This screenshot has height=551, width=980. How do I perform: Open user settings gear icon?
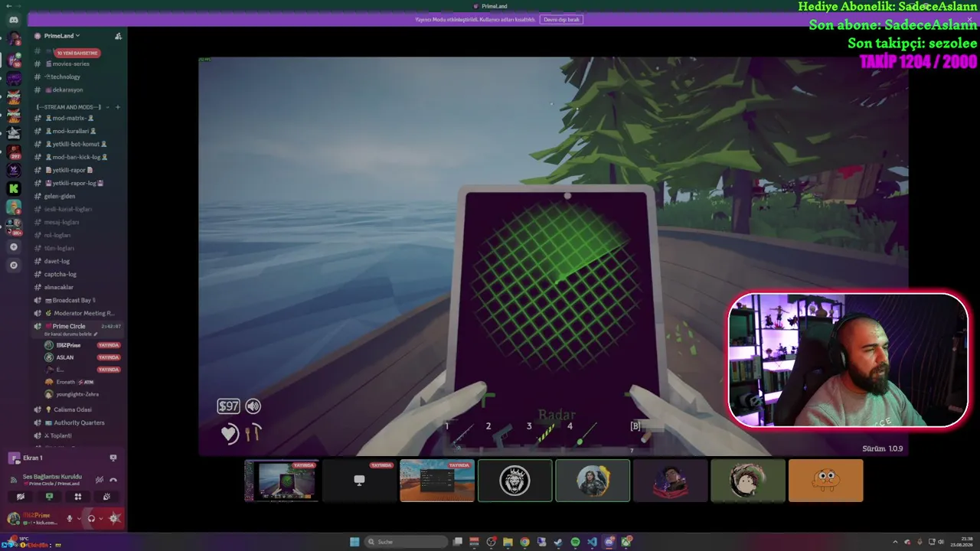pyautogui.click(x=114, y=518)
